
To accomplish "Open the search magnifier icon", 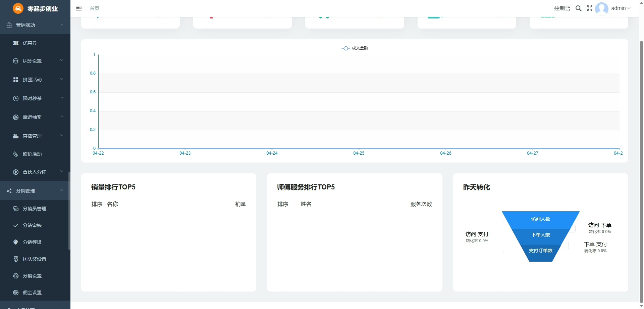I will [x=579, y=8].
